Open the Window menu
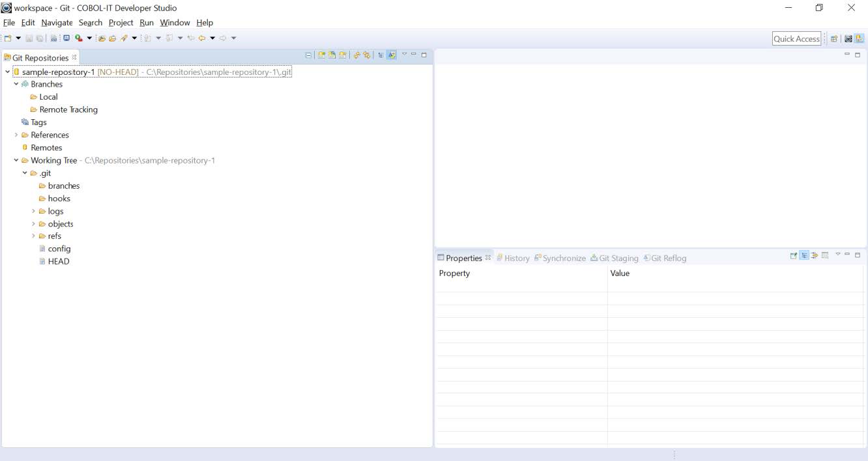 [175, 22]
